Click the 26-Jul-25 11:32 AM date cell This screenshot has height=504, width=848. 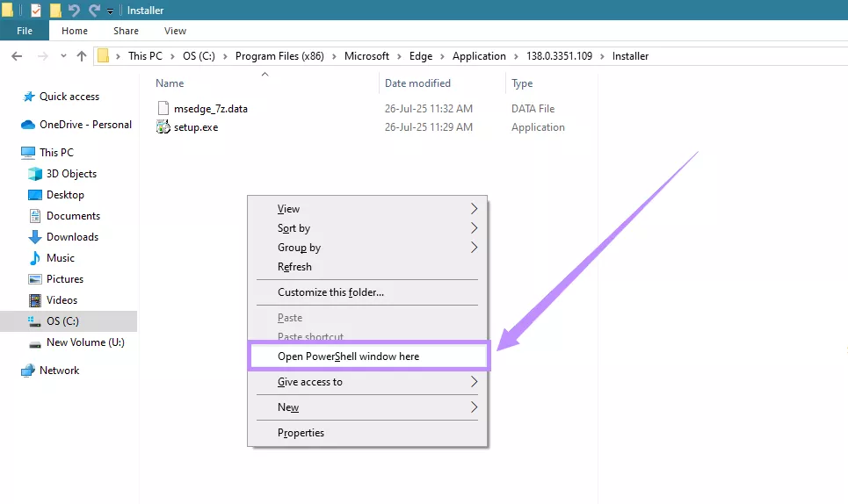tap(428, 109)
